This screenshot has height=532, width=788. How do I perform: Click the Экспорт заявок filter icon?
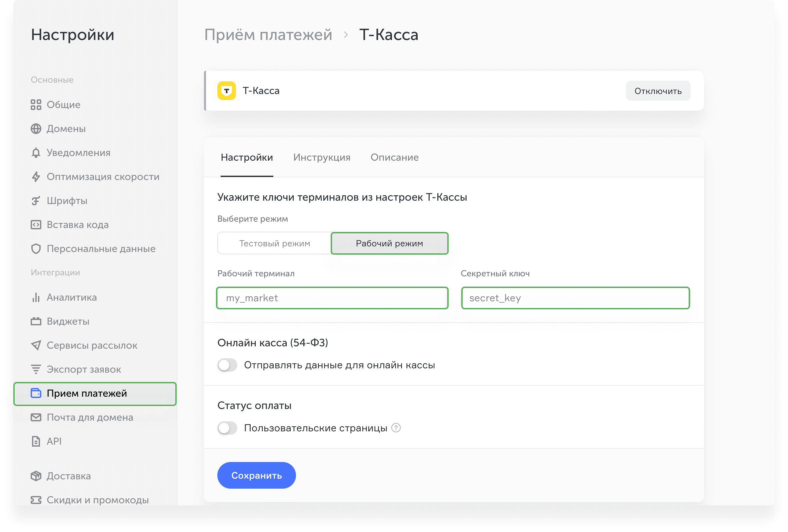pos(36,370)
